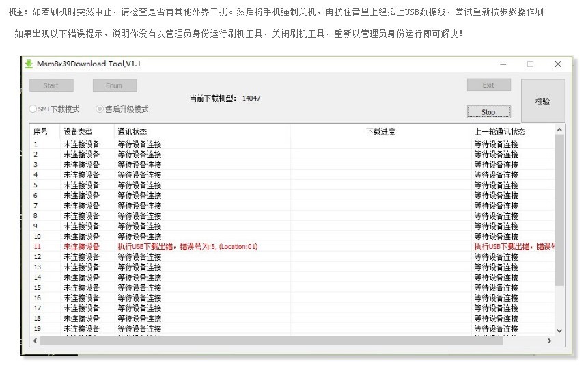The height and width of the screenshot is (372, 588).
Task: Click the Start button
Action: (x=51, y=85)
